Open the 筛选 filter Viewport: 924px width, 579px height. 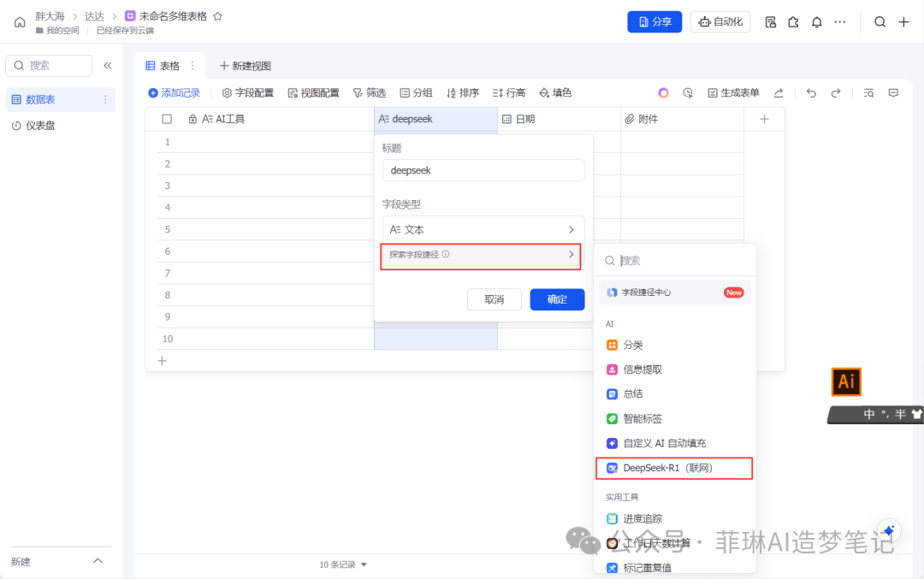(370, 93)
